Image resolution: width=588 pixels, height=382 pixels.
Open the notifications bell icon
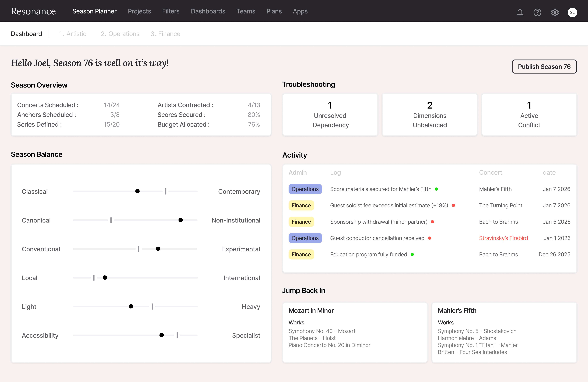click(520, 12)
